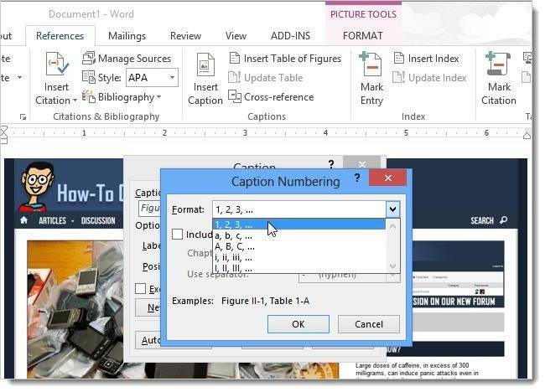The width and height of the screenshot is (545, 392).
Task: Select the '1, 2, 3, ...' format option
Action: tap(299, 224)
